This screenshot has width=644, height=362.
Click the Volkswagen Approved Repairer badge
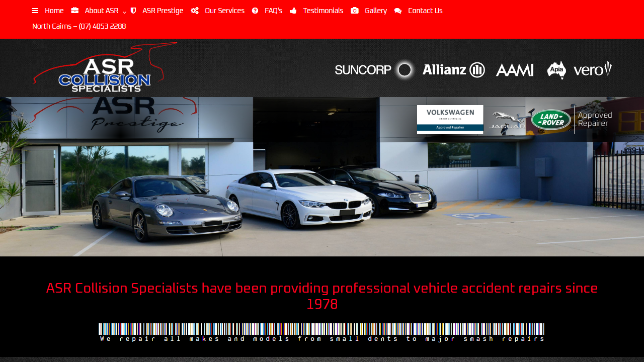(x=450, y=120)
